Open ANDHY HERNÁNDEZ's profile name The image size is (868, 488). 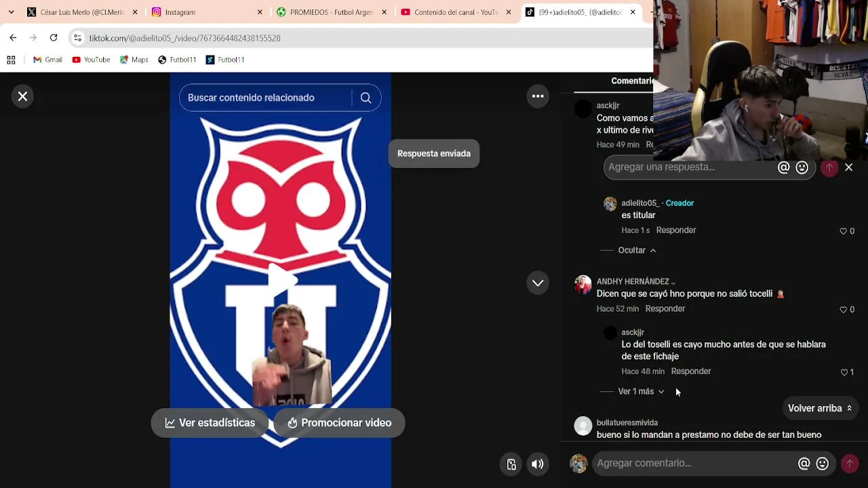tap(635, 281)
